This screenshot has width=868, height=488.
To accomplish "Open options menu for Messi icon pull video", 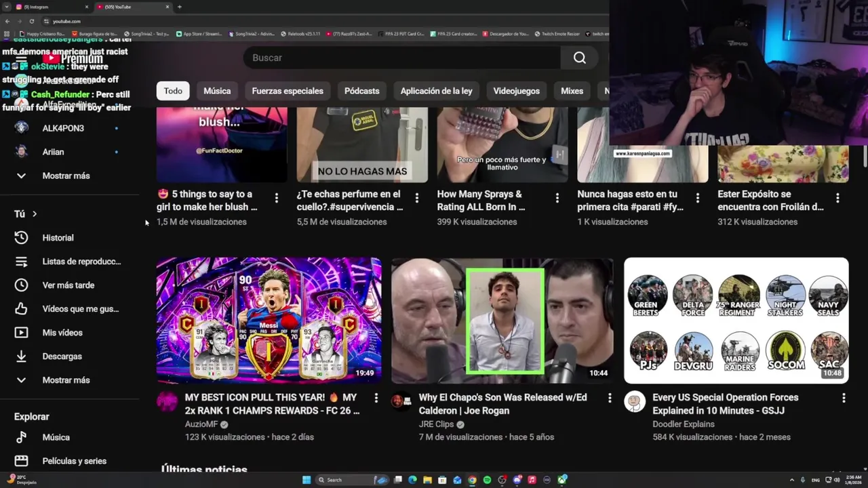I will (375, 398).
